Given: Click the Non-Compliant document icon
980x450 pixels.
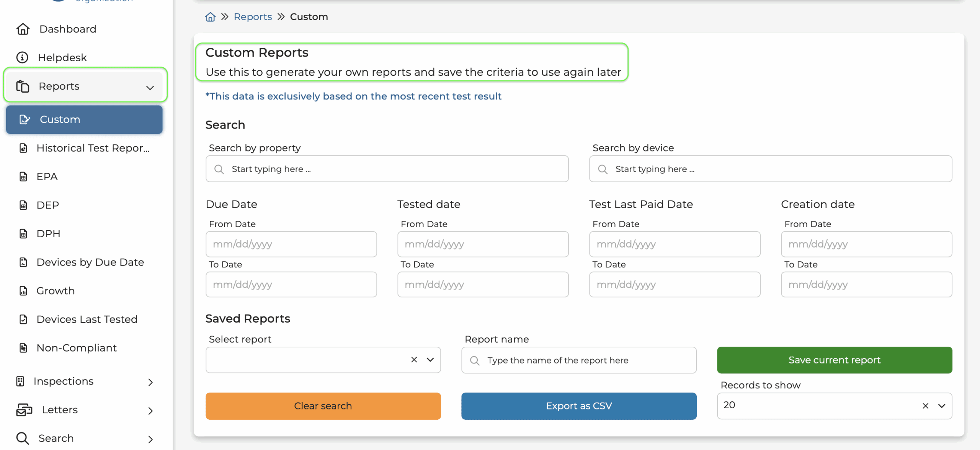Looking at the screenshot, I should pyautogui.click(x=23, y=348).
